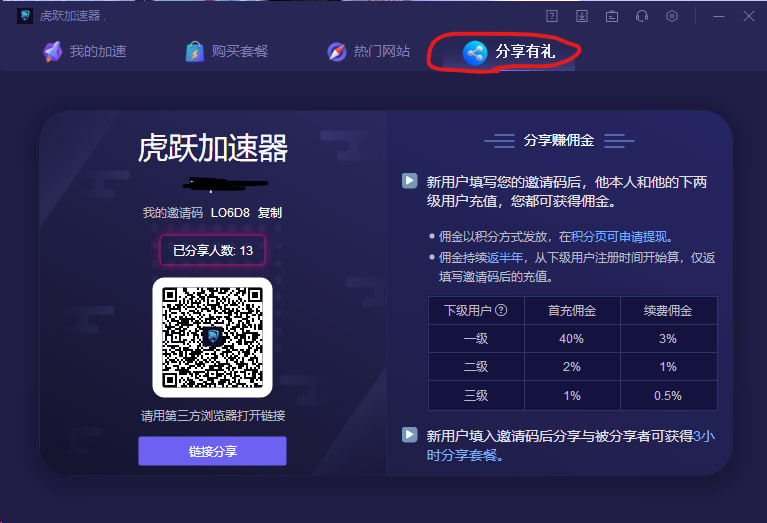Click the 1% cell in 二级 row
The height and width of the screenshot is (523, 767).
pyautogui.click(x=668, y=366)
